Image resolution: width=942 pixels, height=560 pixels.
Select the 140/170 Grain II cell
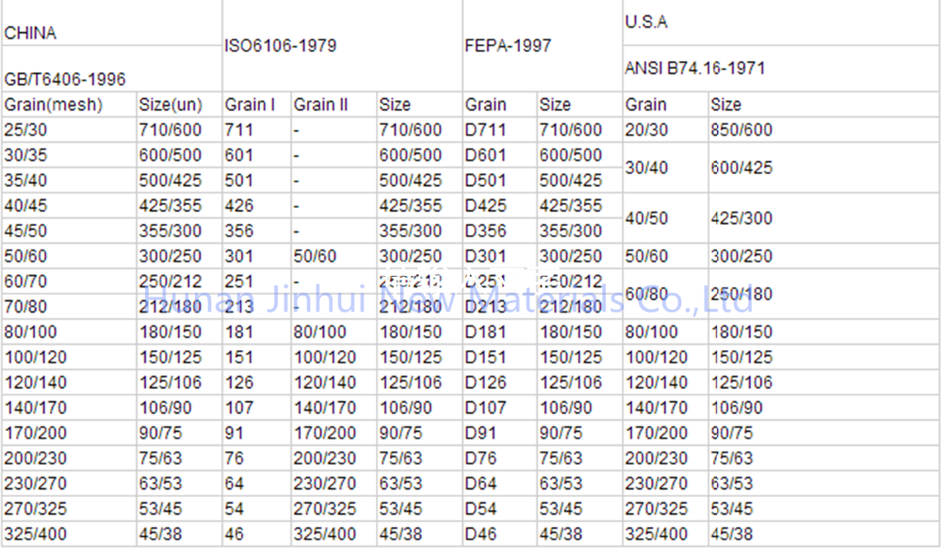point(333,408)
